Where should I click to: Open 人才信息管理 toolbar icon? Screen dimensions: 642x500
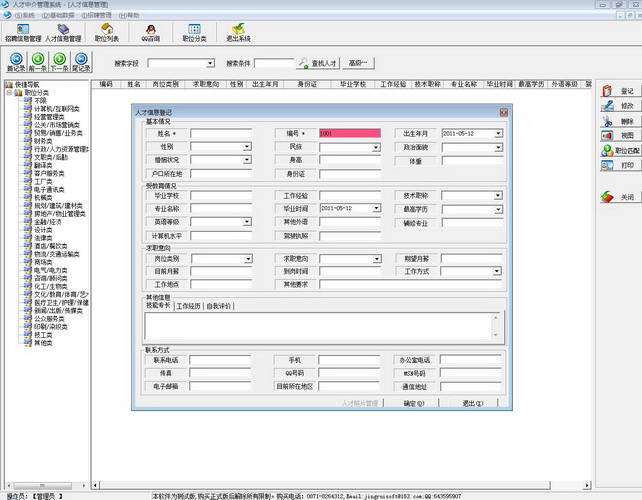coord(63,33)
